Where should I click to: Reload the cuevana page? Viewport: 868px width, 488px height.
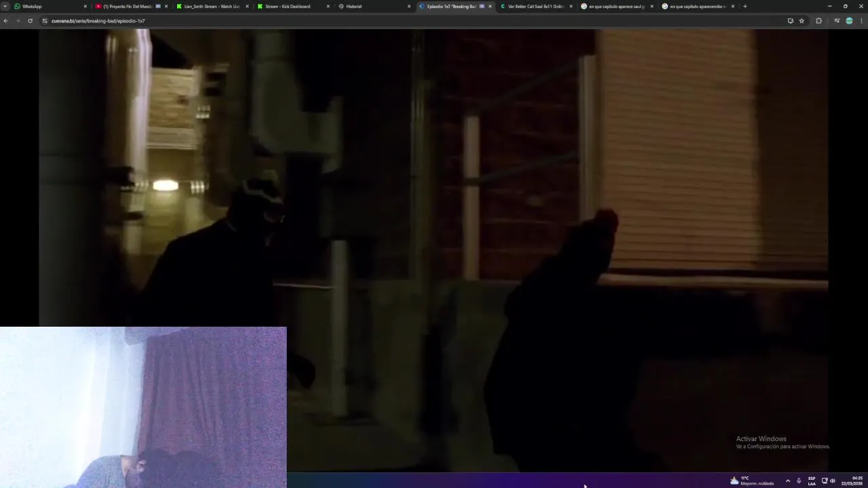30,21
